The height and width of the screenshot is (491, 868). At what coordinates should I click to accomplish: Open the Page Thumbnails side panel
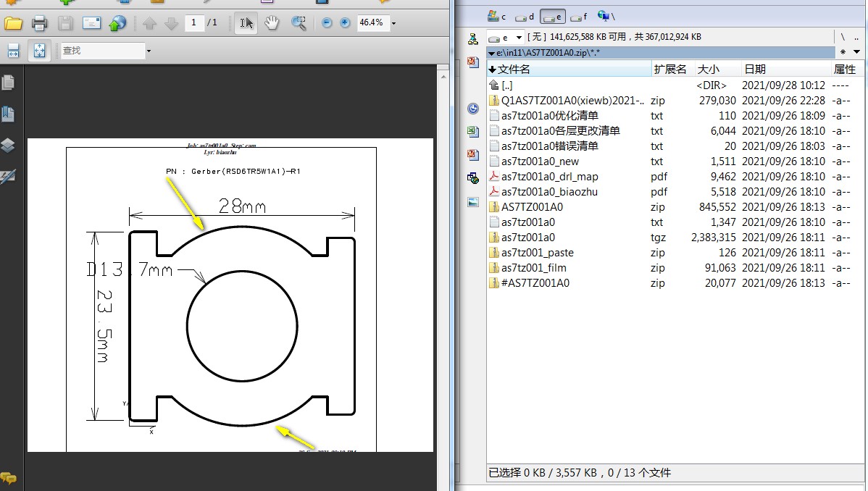[8, 83]
